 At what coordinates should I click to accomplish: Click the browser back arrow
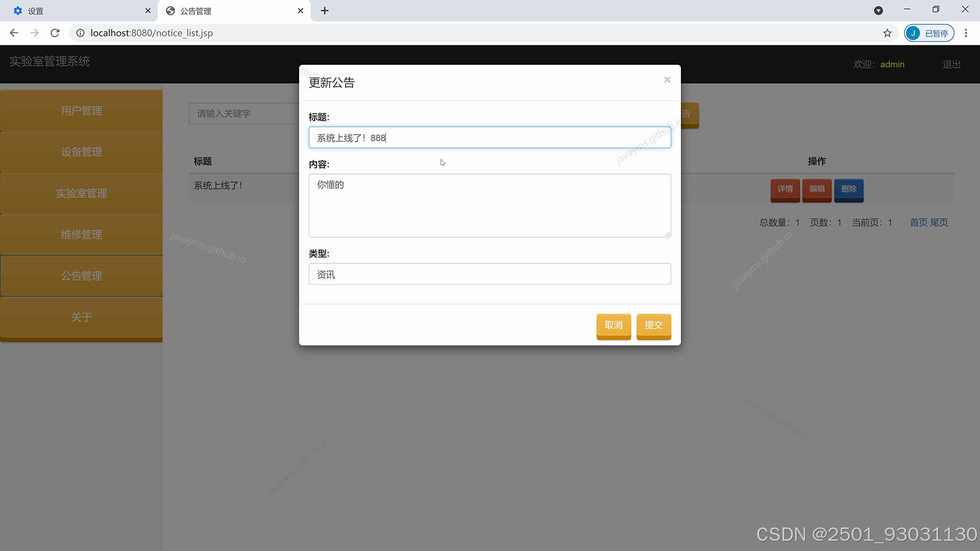coord(14,33)
